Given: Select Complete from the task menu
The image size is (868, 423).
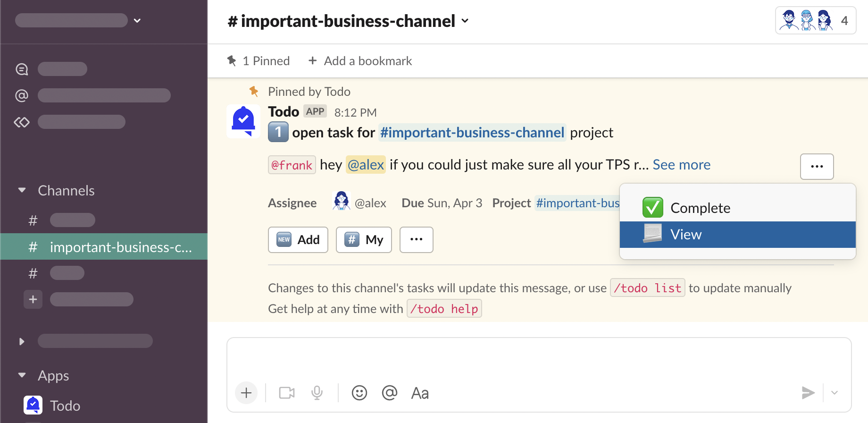Looking at the screenshot, I should click(700, 208).
